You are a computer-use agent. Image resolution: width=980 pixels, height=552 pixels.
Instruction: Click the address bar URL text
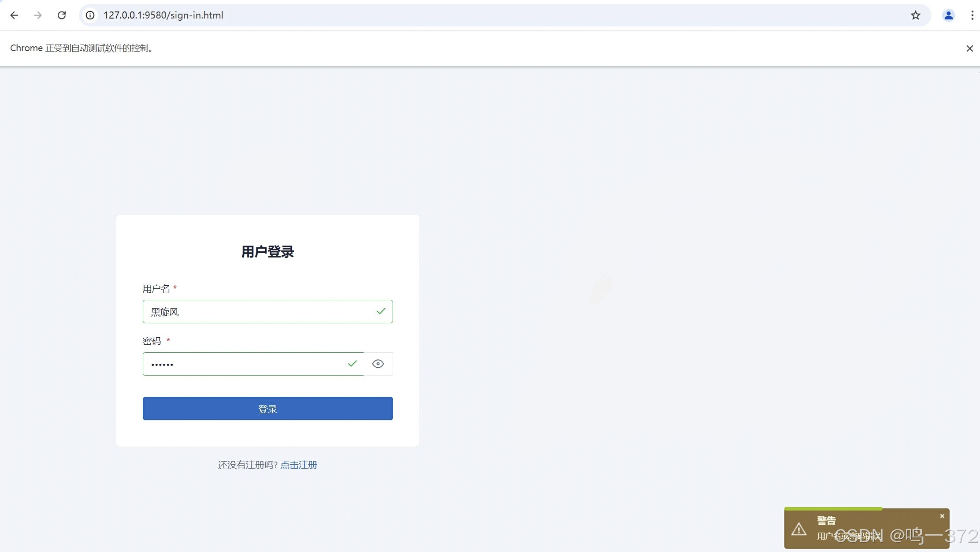pos(163,15)
